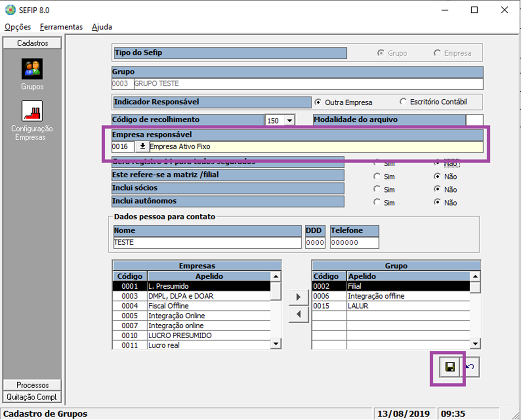Close the SEFIP 8.0 window
Viewport: 521px width, 420px height.
[x=504, y=10]
